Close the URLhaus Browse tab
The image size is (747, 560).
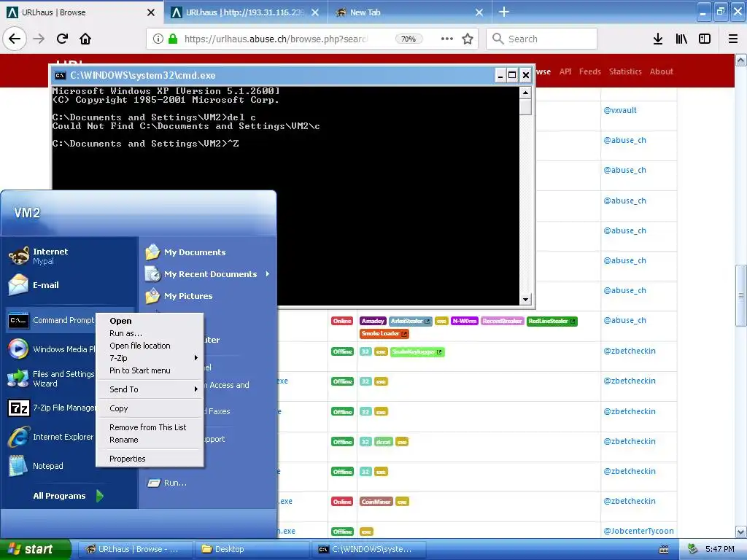[x=151, y=12]
